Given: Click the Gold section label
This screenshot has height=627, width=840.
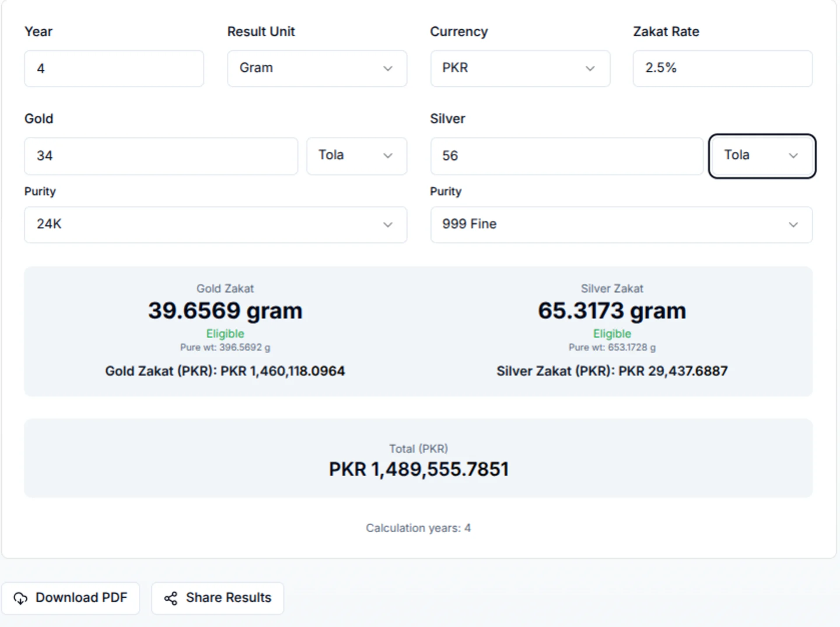Looking at the screenshot, I should 39,119.
